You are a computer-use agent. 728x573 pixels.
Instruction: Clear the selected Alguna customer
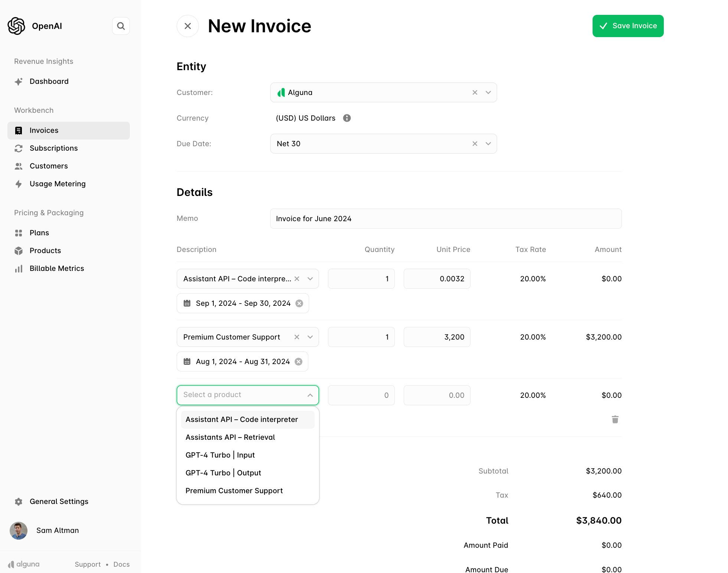(475, 92)
